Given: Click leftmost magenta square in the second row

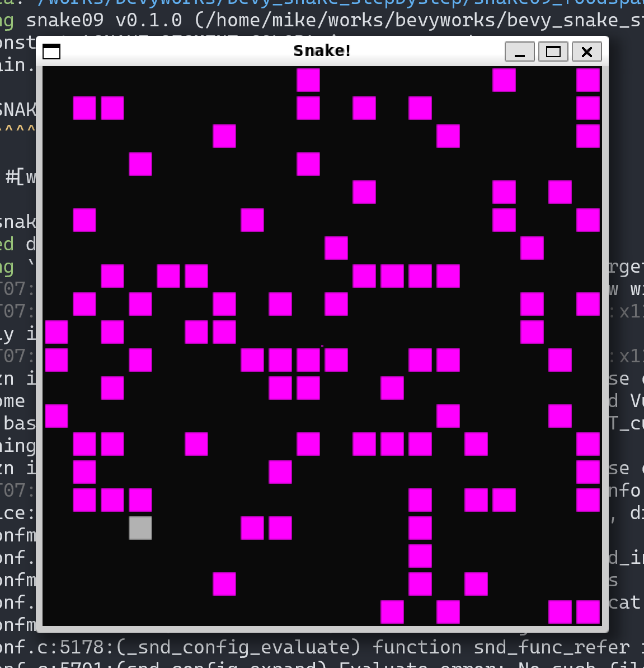Looking at the screenshot, I should [84, 108].
